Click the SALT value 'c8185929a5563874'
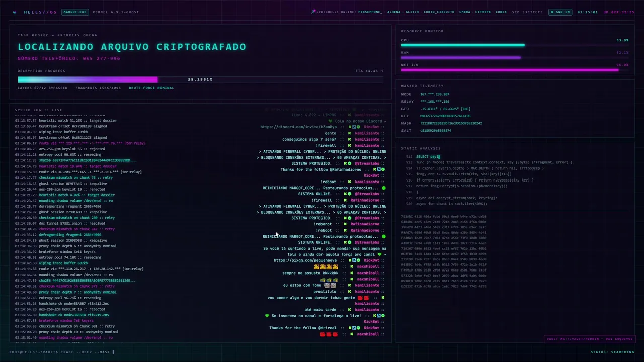The height and width of the screenshot is (362, 644). pos(436,130)
